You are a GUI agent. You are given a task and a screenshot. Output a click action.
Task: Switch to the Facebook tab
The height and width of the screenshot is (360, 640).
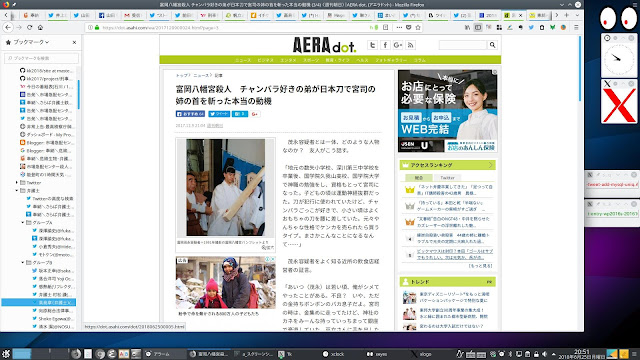pyautogui.click(x=107, y=15)
